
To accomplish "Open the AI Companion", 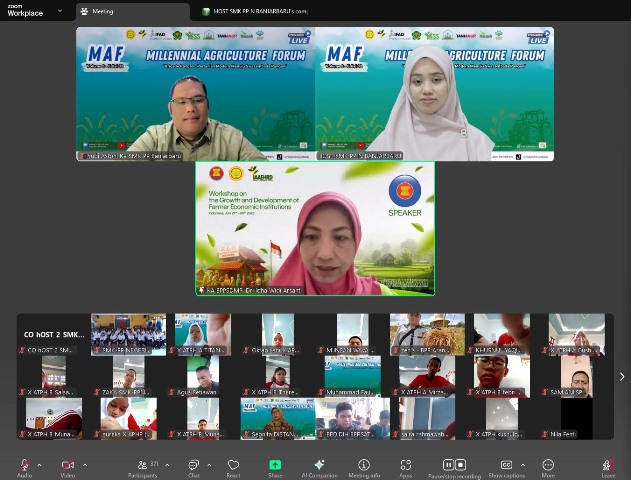I will [x=320, y=465].
